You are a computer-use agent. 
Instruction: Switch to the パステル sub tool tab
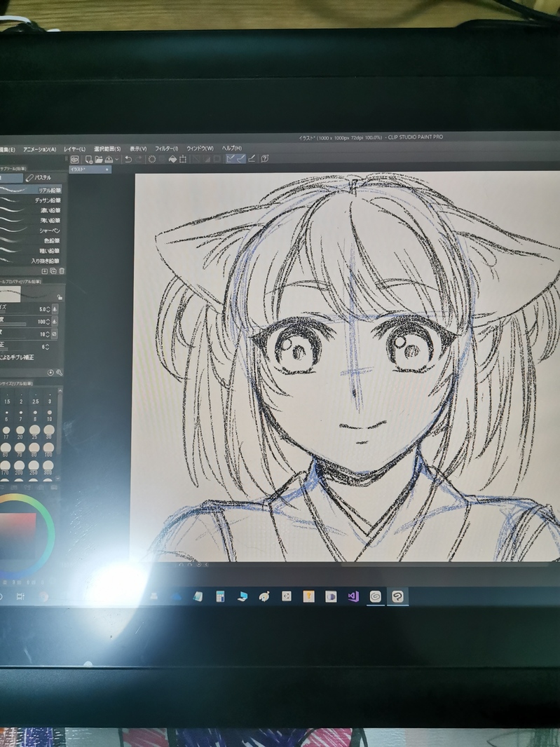pyautogui.click(x=44, y=178)
